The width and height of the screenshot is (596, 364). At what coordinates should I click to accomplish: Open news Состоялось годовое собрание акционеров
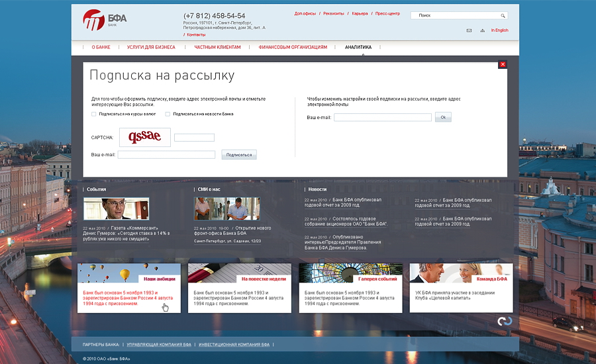pos(346,222)
